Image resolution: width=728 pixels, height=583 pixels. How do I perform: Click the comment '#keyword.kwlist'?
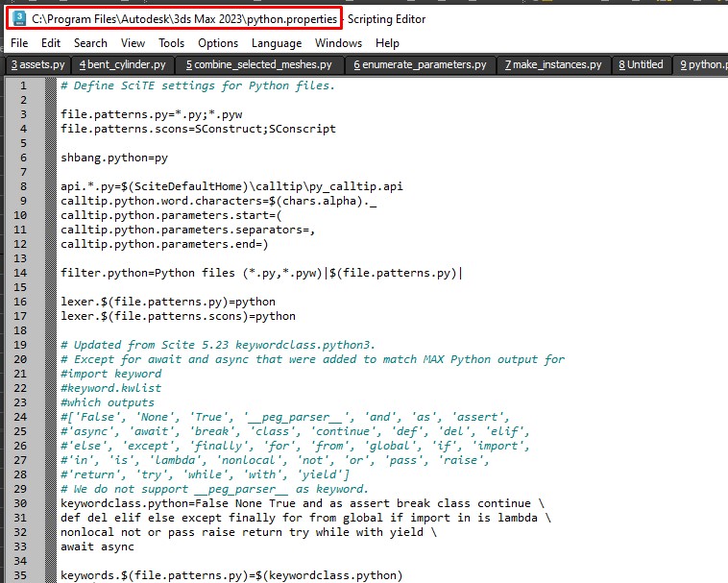[111, 388]
